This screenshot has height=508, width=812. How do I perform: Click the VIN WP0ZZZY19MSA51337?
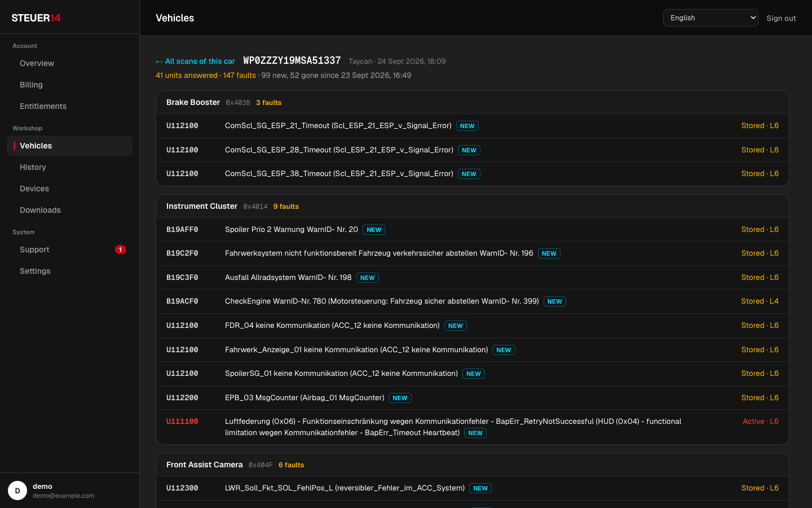click(x=292, y=60)
